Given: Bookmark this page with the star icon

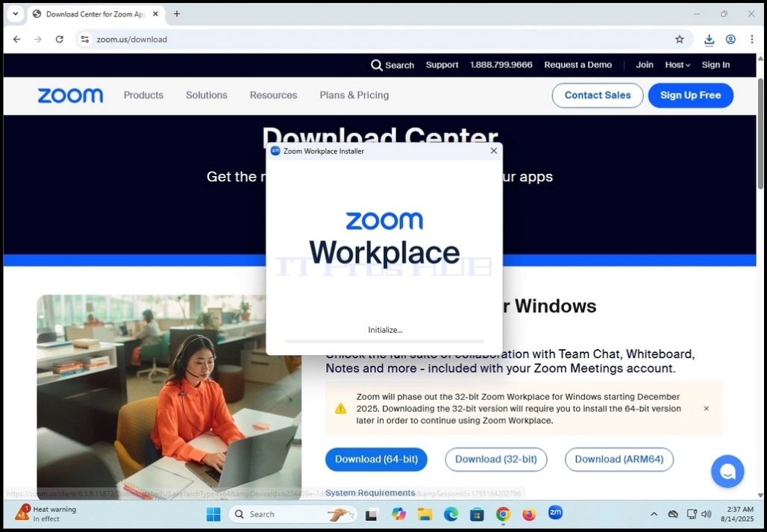Looking at the screenshot, I should (680, 39).
